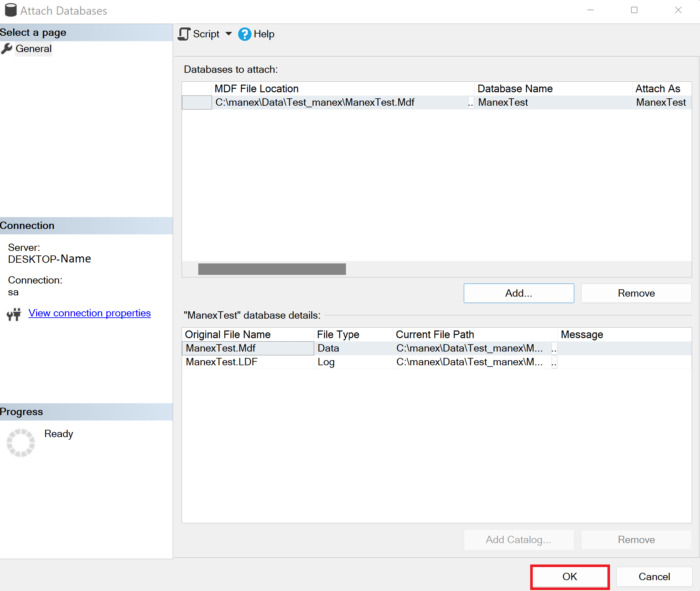Image resolution: width=700 pixels, height=591 pixels.
Task: Cancel the Attach Databases dialog
Action: point(654,577)
